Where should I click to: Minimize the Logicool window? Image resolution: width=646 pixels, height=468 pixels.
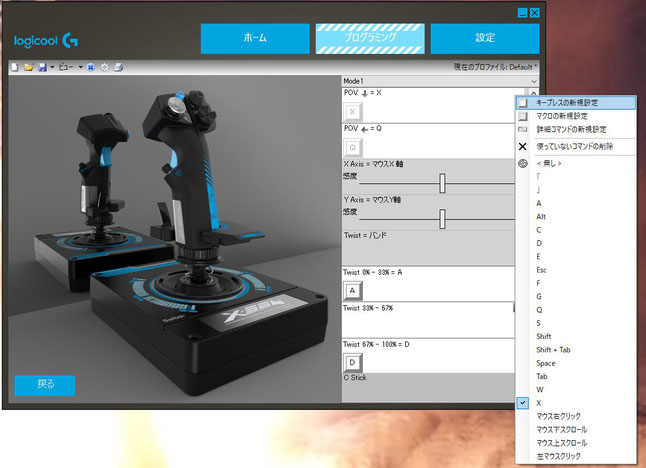point(522,13)
